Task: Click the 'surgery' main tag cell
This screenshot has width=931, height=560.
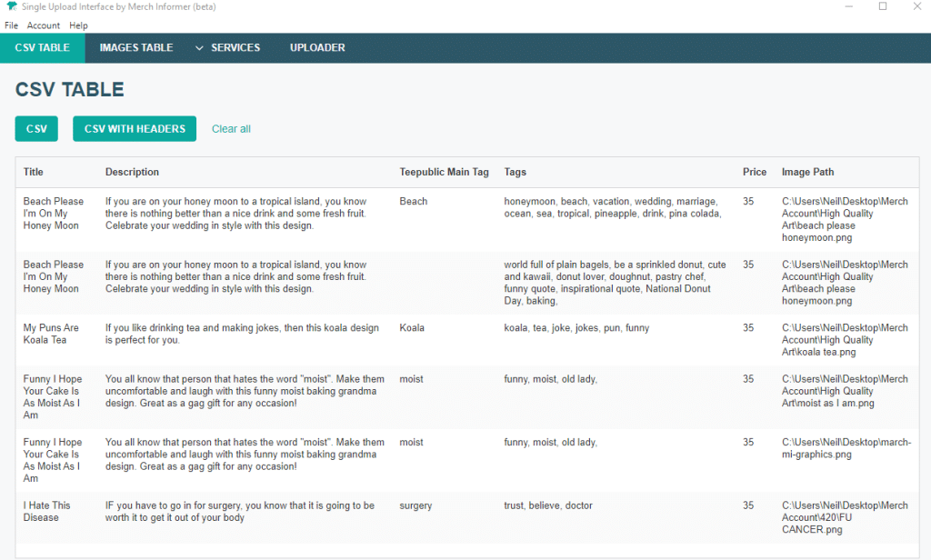Action: click(415, 505)
